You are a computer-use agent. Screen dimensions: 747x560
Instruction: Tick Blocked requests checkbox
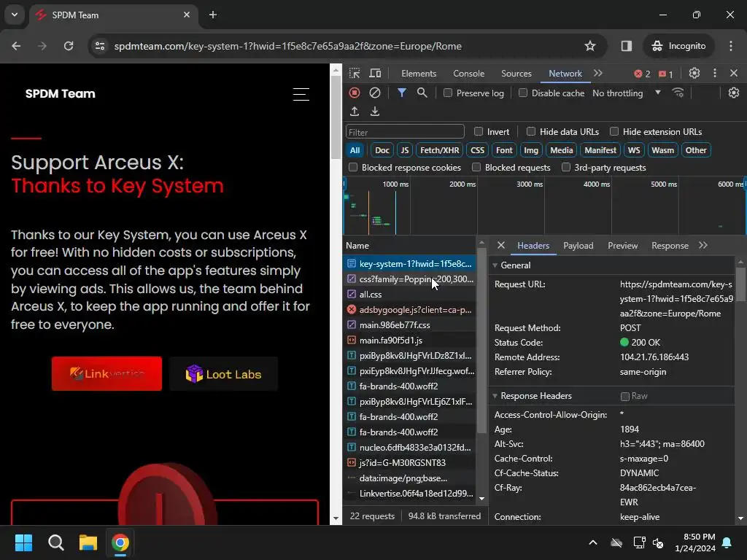(x=476, y=167)
